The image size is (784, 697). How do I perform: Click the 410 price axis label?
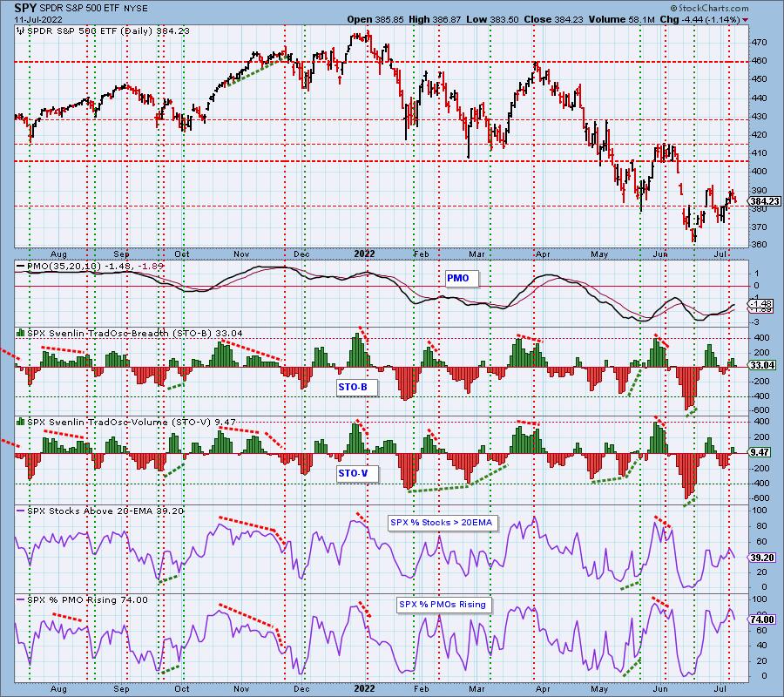760,153
